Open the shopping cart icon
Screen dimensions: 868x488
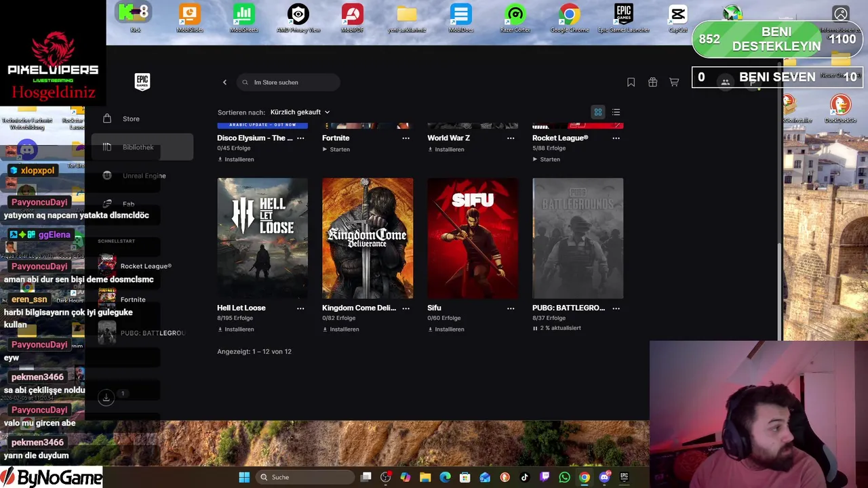pos(674,82)
